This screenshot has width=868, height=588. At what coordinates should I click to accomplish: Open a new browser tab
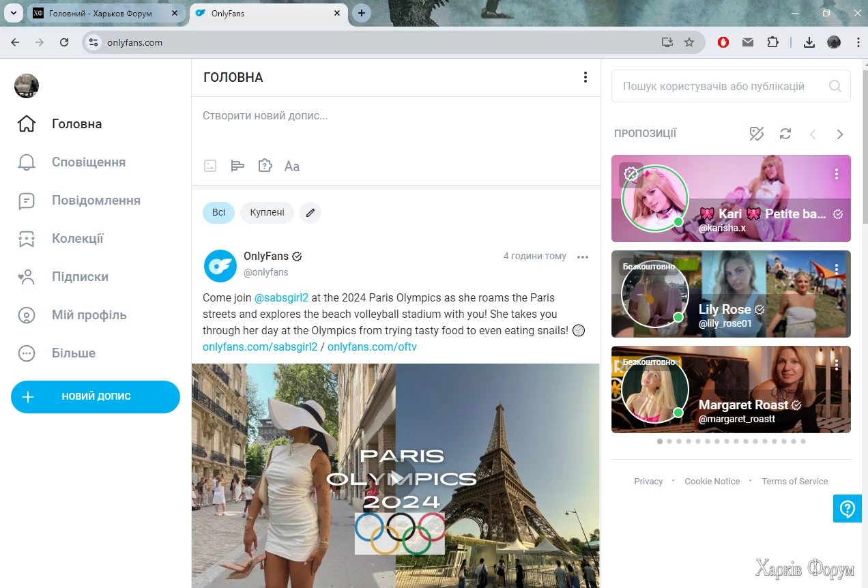pyautogui.click(x=362, y=13)
